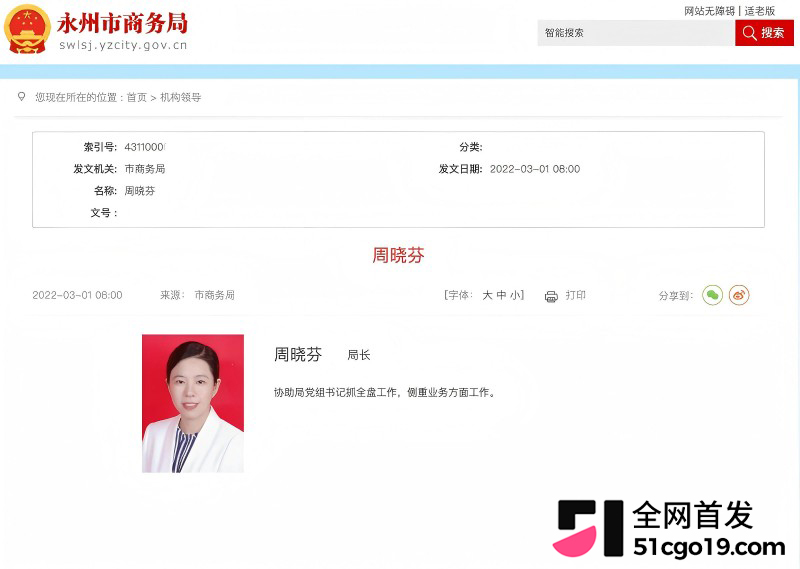Open the 网站无障碍 accessibility link
The image size is (800, 569).
709,11
